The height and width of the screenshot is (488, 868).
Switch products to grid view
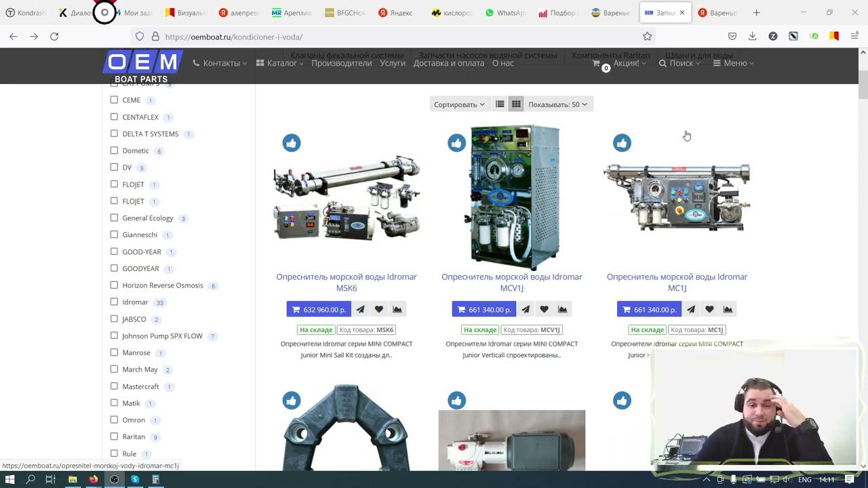pos(516,104)
